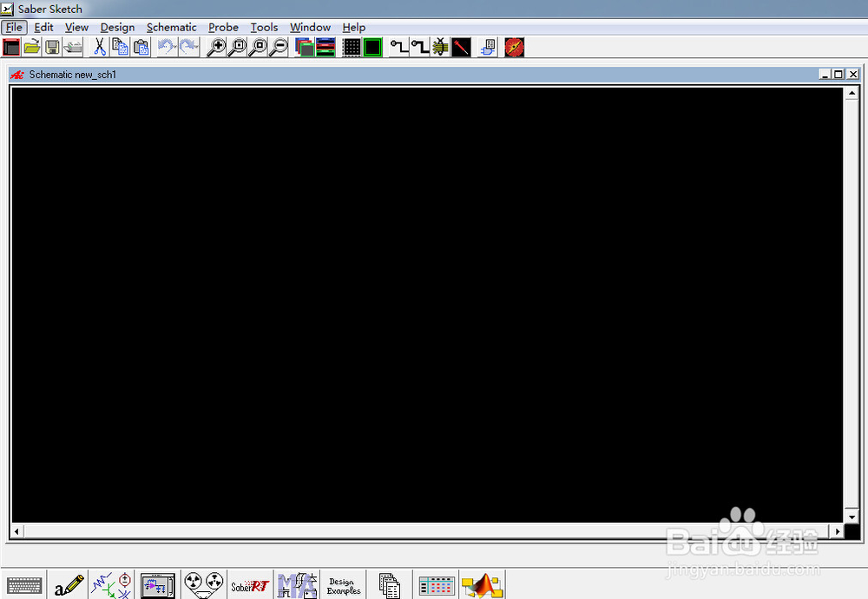Click the zoom area magnifier icon
The width and height of the screenshot is (868, 599).
258,47
